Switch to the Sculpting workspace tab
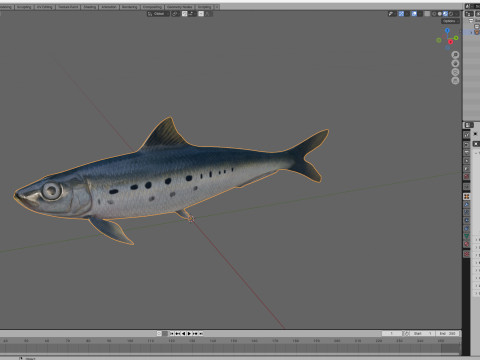 point(24,7)
